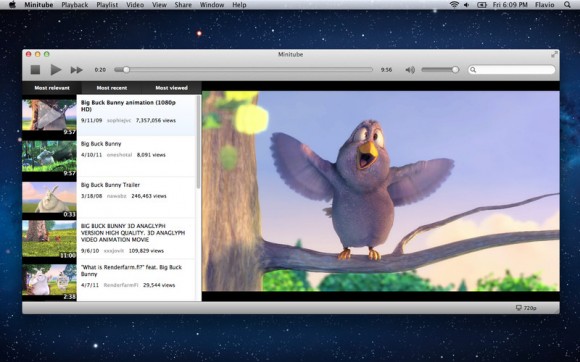Image resolution: width=580 pixels, height=362 pixels.
Task: Open the Share menu
Action: [x=183, y=4]
